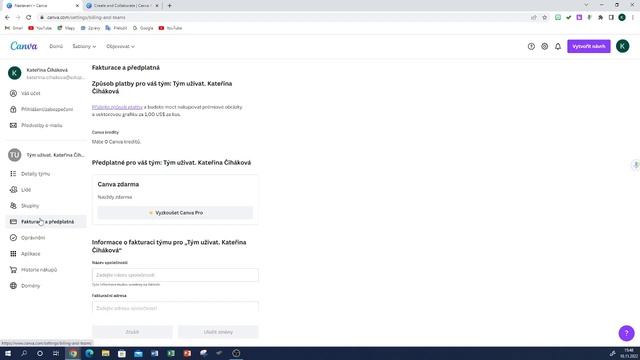
Task: Open the Zprávy bookmark
Action: click(x=90, y=28)
